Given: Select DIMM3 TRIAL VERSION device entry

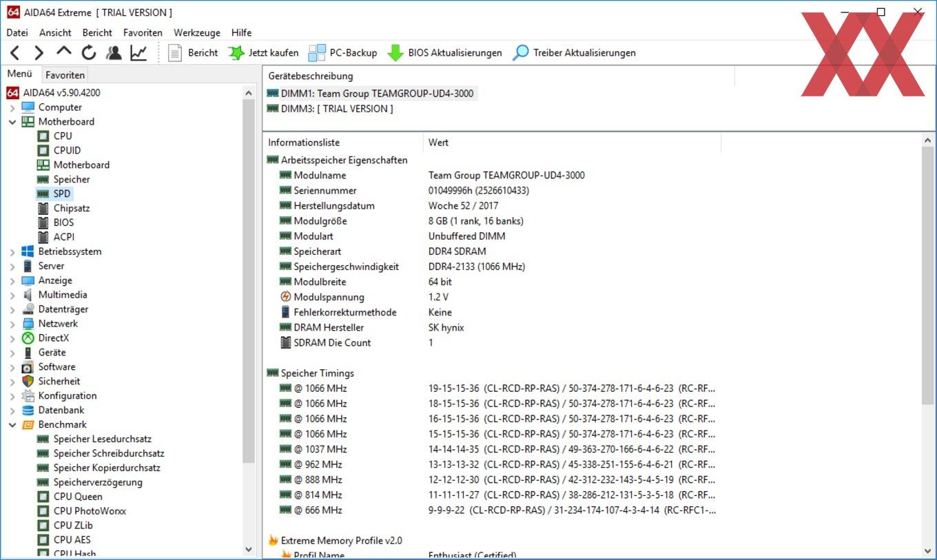Looking at the screenshot, I should point(330,109).
